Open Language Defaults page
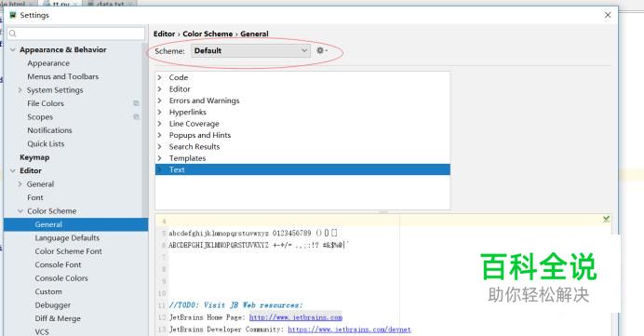The width and height of the screenshot is (644, 336). (67, 238)
